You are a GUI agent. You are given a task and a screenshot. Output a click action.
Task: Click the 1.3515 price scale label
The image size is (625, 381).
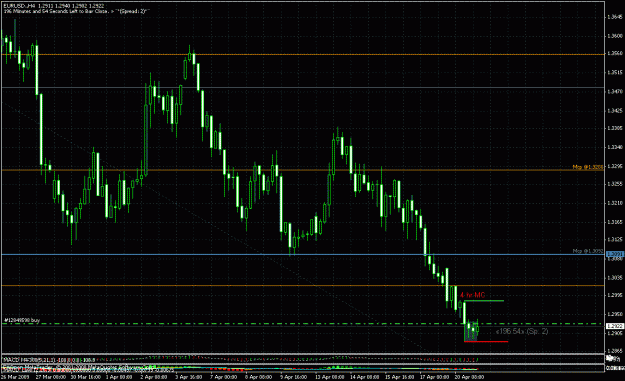click(x=615, y=73)
